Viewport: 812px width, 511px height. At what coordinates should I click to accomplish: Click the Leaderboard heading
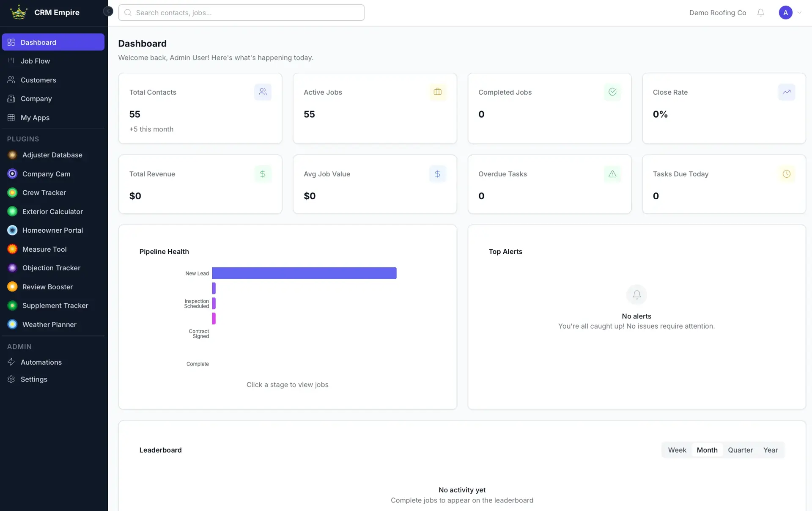[160, 450]
